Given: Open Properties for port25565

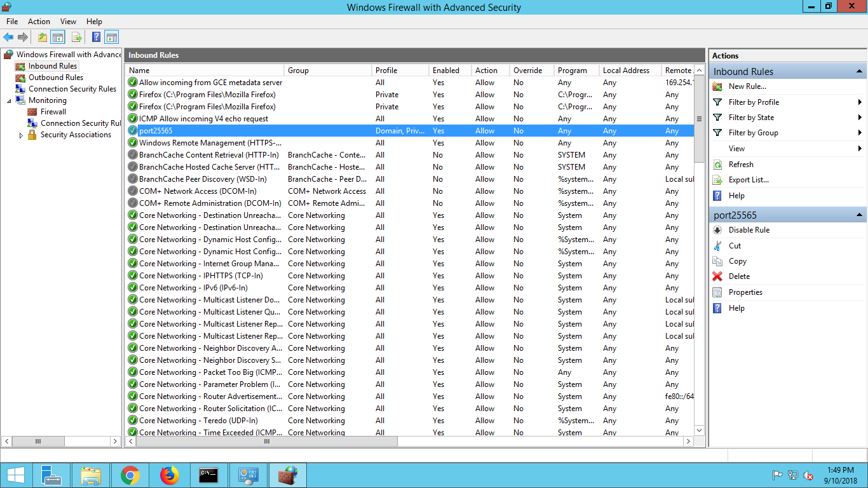Looking at the screenshot, I should [745, 292].
